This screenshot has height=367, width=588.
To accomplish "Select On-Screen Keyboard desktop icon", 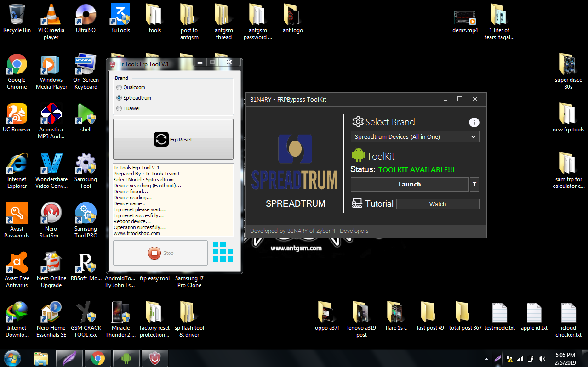I will (86, 72).
